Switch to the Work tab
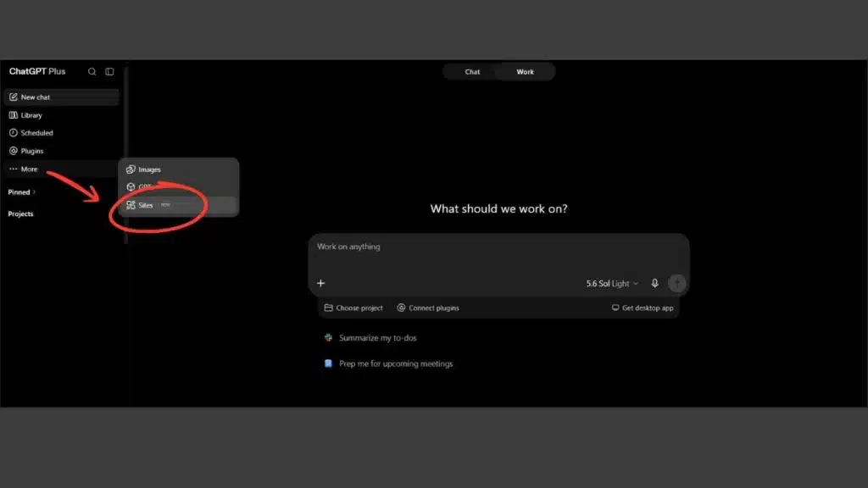 (525, 72)
